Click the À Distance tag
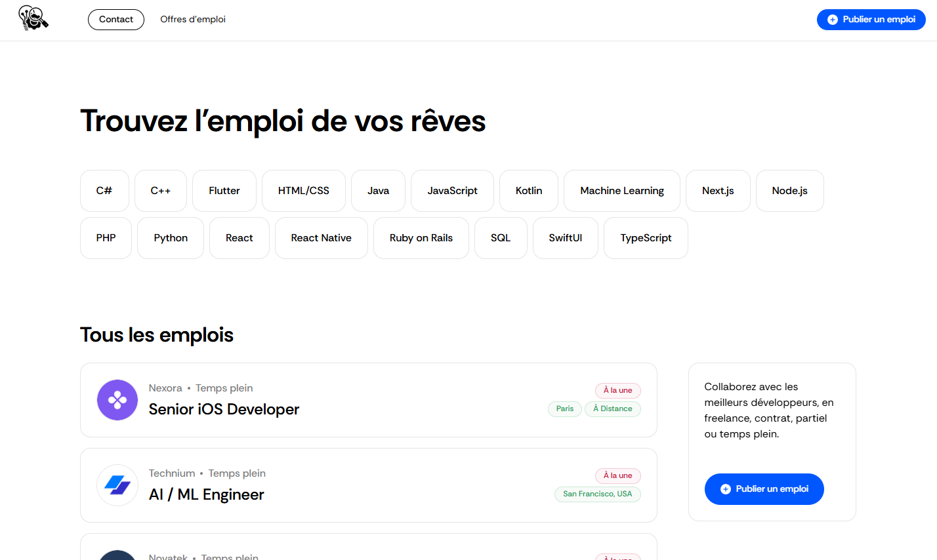 pos(613,409)
